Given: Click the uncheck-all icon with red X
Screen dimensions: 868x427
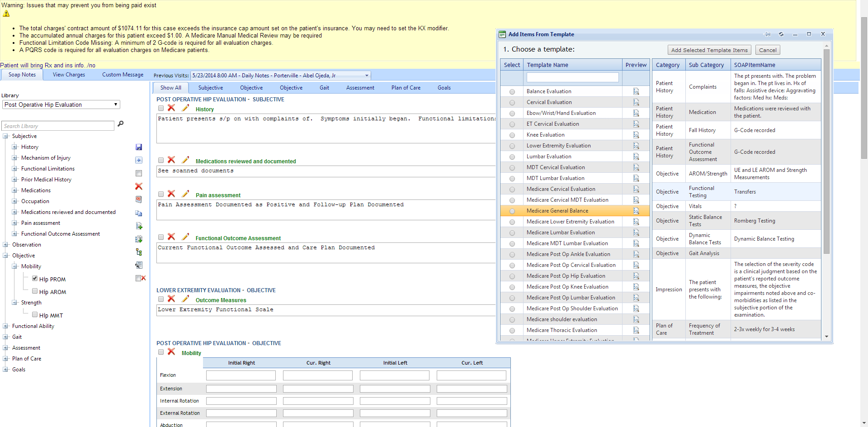Looking at the screenshot, I should (141, 278).
